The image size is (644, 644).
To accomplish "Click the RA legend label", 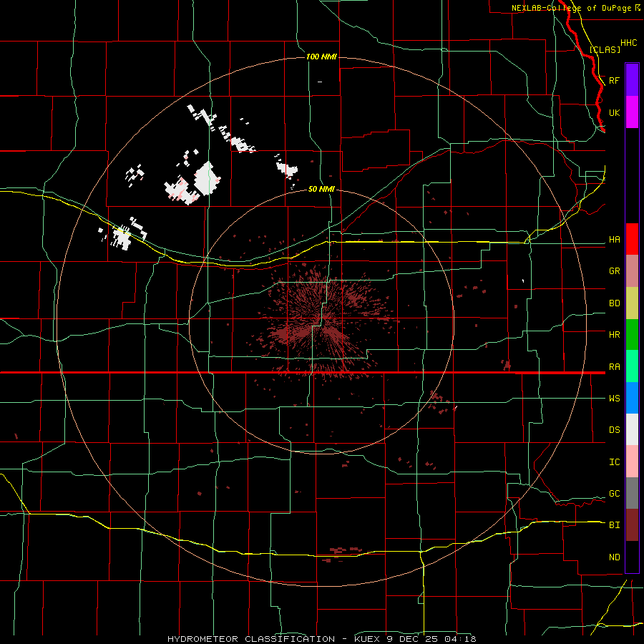I will pyautogui.click(x=615, y=367).
